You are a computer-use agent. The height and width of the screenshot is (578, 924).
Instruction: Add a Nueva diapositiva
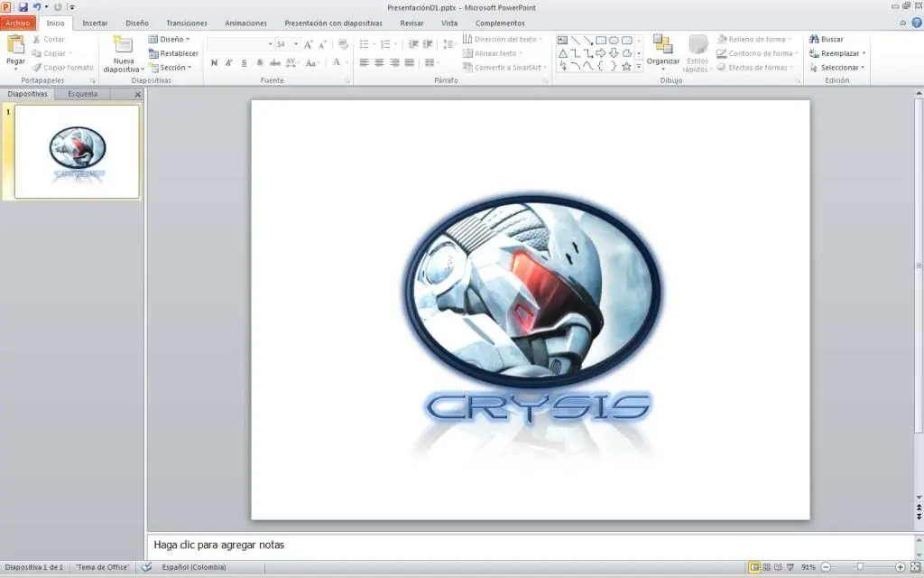coord(123,53)
